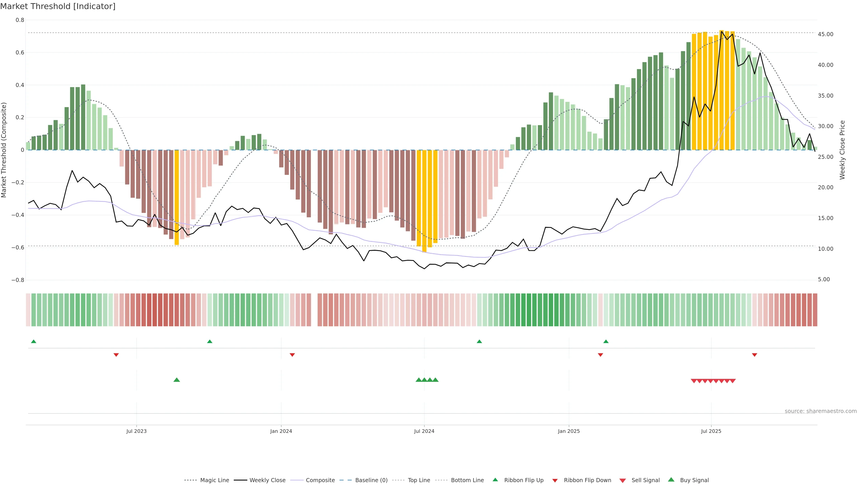Screen dimensions: 868x488
Task: Hide the Bottom Line series via legend
Action: pos(467,480)
